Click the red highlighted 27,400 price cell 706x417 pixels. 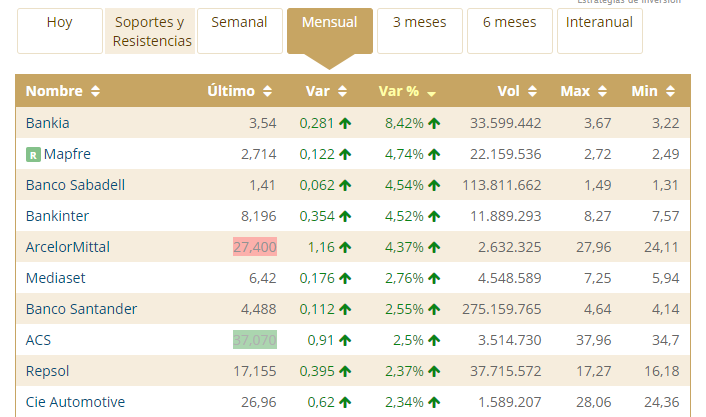[x=254, y=247]
